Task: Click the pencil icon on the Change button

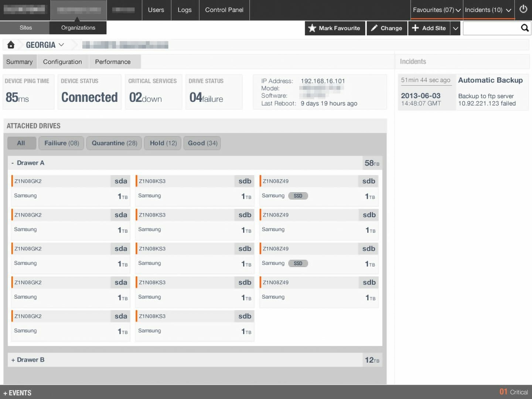Action: (x=375, y=28)
